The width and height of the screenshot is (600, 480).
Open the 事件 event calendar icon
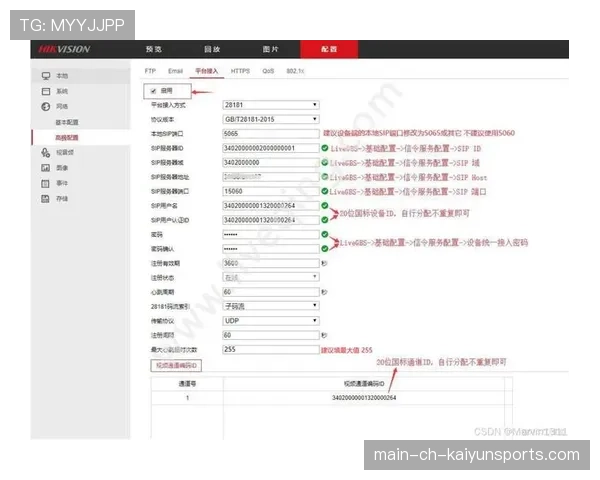coord(46,183)
